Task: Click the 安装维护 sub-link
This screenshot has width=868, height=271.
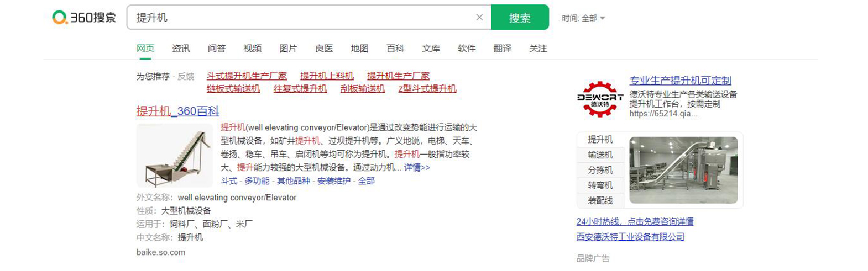Action: [333, 181]
